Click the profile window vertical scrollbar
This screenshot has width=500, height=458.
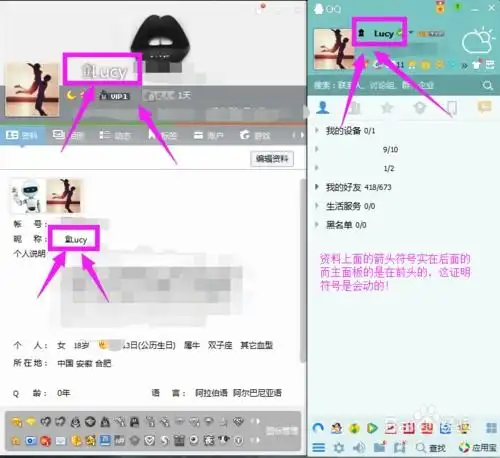[x=303, y=270]
